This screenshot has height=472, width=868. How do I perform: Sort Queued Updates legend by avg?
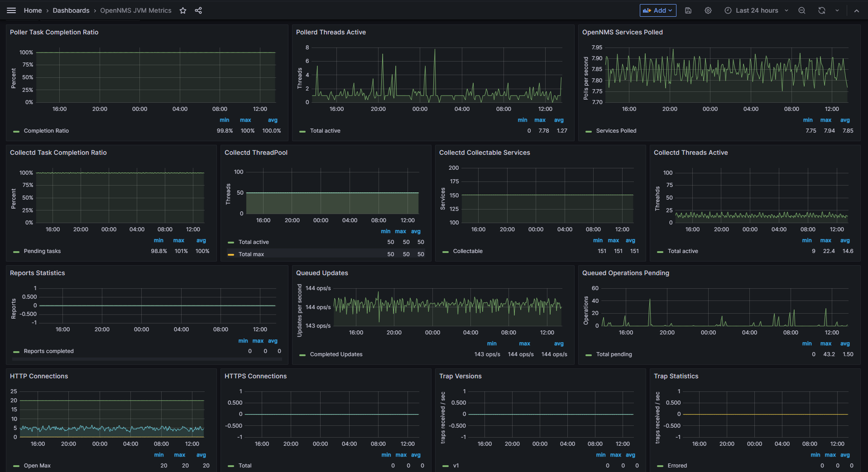click(559, 343)
